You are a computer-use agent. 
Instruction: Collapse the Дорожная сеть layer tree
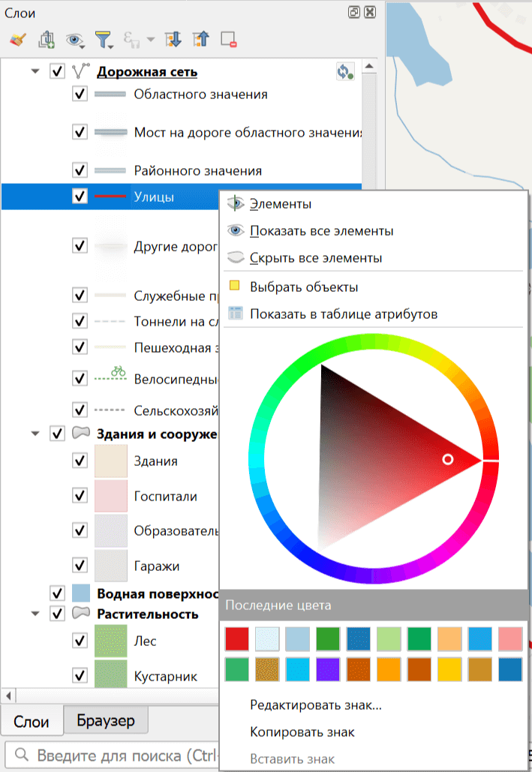[x=35, y=71]
